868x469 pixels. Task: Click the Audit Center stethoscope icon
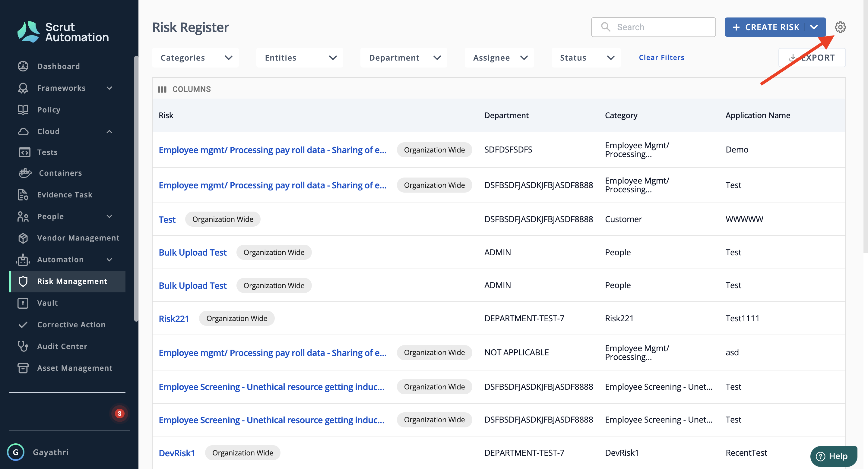[23, 346]
